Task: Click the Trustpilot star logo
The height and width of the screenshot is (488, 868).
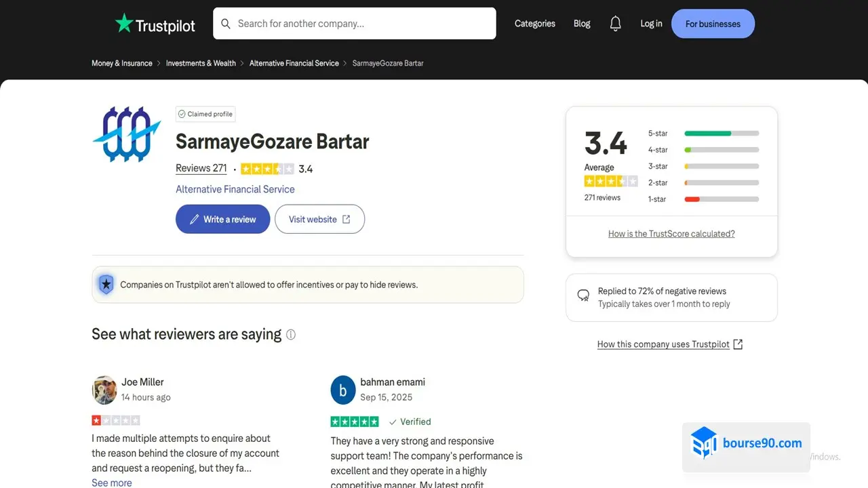Action: [124, 24]
